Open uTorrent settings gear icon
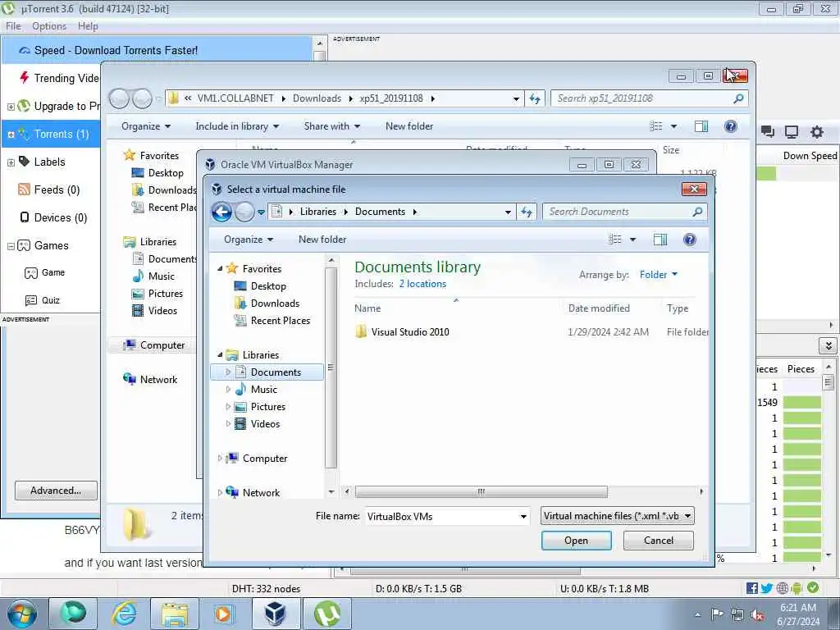Screen dimensions: 840x630 (816, 132)
